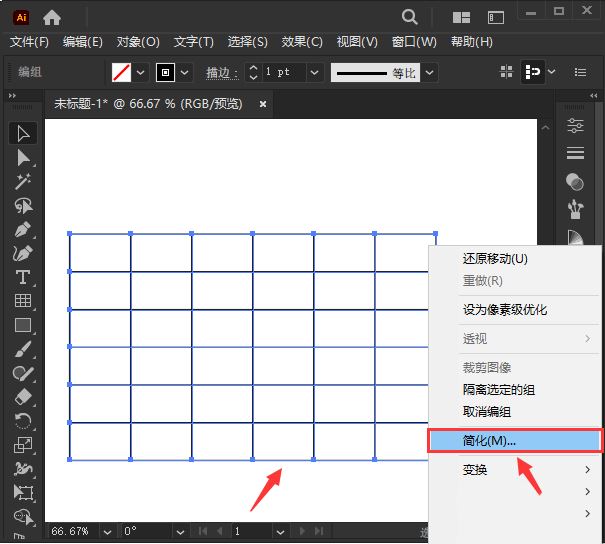
Task: Expand the 变换 submenu
Action: point(515,470)
